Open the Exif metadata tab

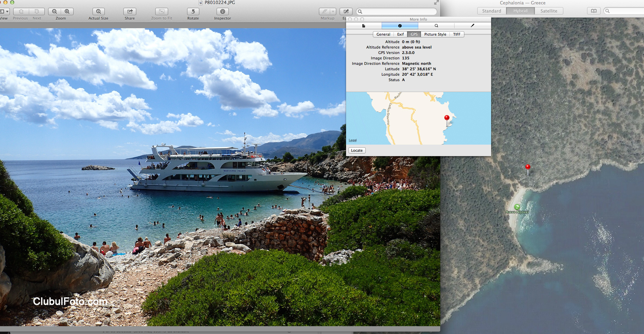400,34
